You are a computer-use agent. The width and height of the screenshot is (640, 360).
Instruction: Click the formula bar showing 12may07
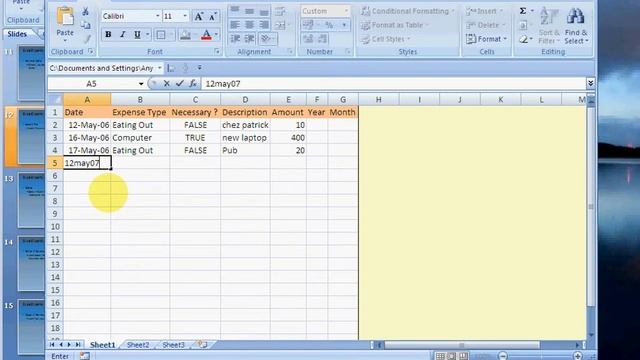point(393,84)
